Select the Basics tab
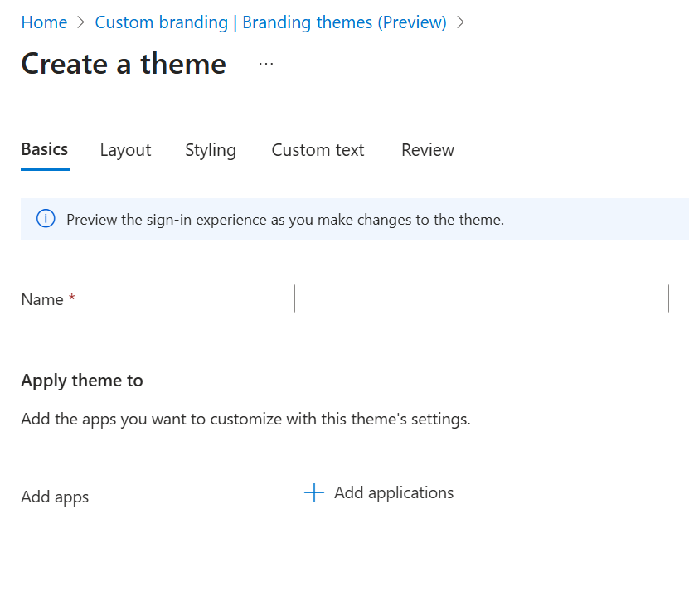Image resolution: width=689 pixels, height=616 pixels. tap(45, 149)
